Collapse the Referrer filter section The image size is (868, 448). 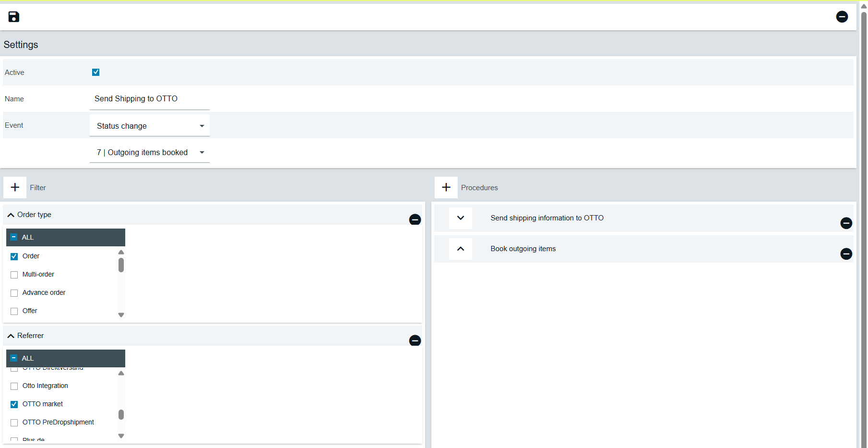tap(11, 336)
